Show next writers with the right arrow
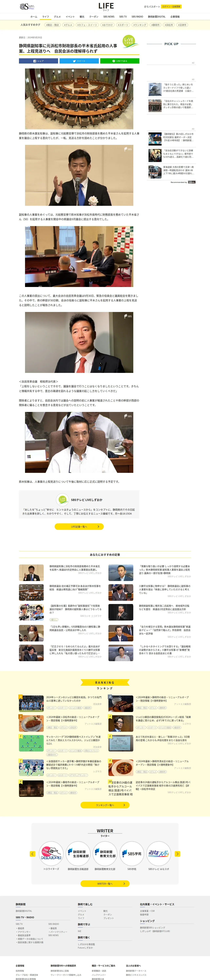The width and height of the screenshot is (210, 980). tap(177, 854)
